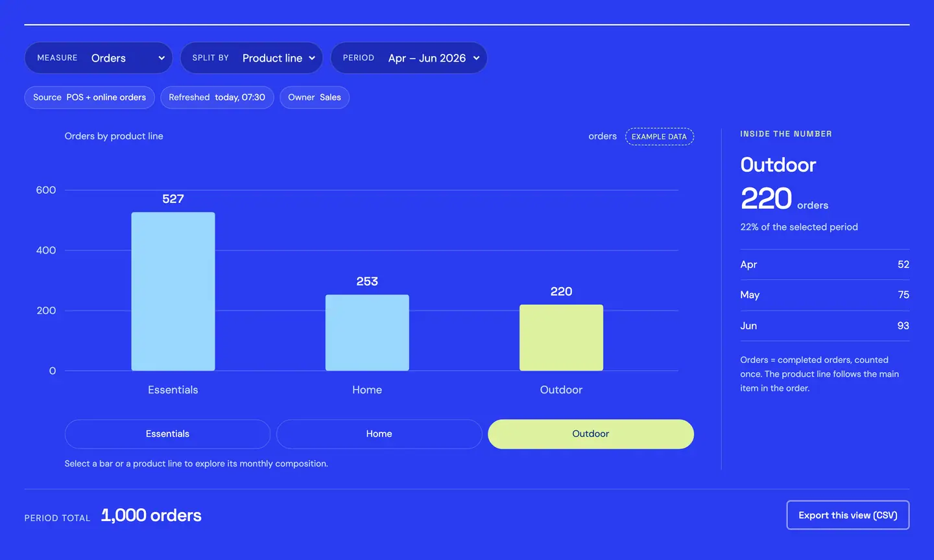The height and width of the screenshot is (560, 934).
Task: Click the 'Select a bar or a product line' hint
Action: (x=197, y=463)
